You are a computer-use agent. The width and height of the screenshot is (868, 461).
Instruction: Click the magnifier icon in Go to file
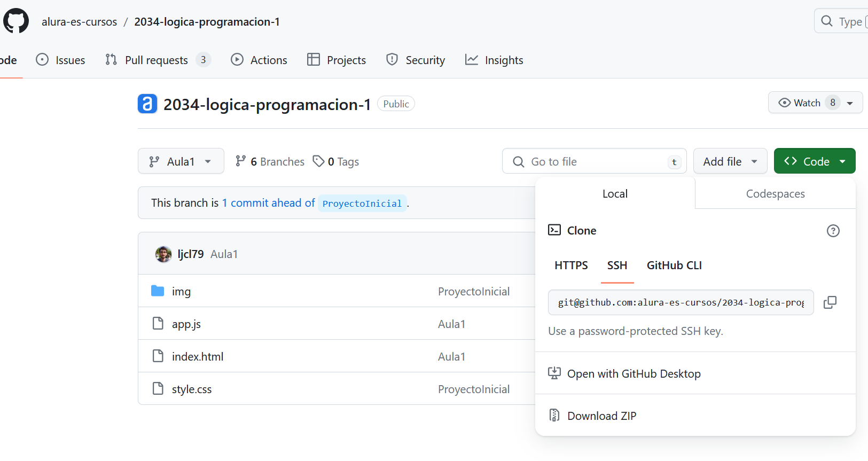518,161
